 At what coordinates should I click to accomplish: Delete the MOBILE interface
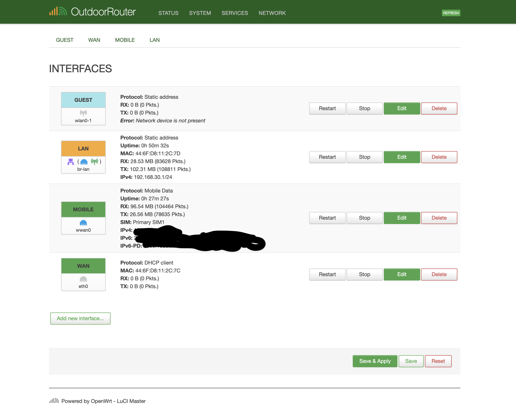439,218
